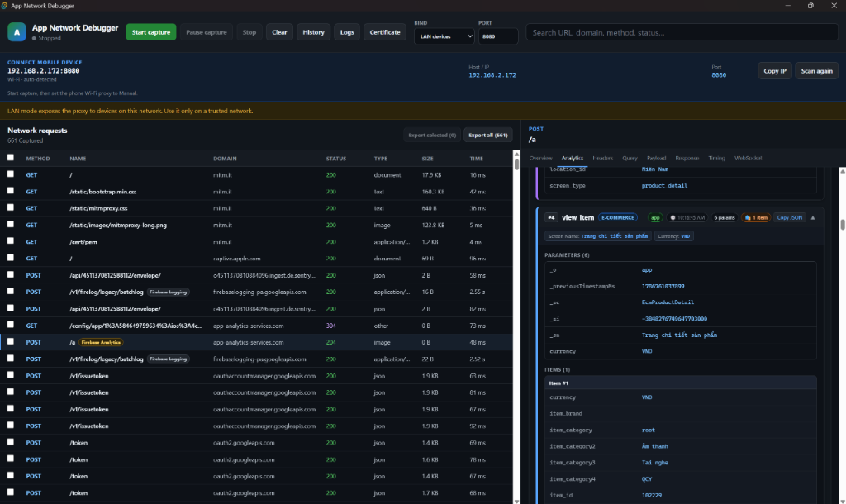Check the /v1/issuetoken 63 ms row checkbox
This screenshot has height=504, width=846.
coord(10,375)
